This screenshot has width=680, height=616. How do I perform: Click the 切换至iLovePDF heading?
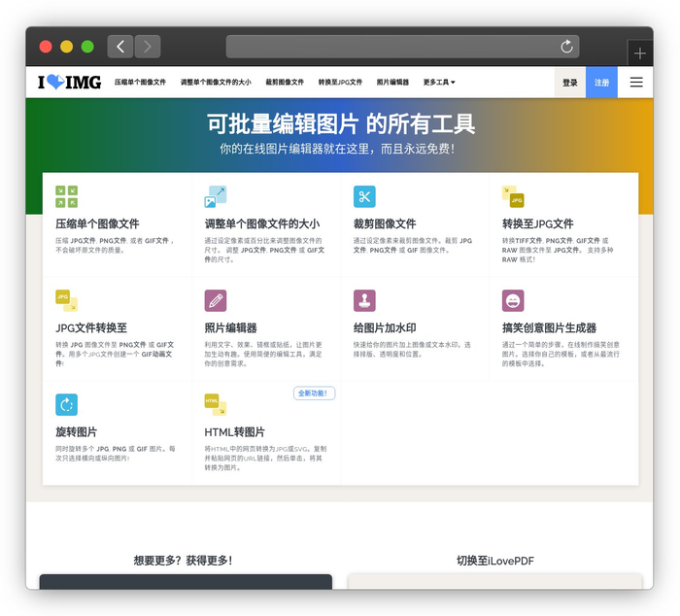(495, 561)
